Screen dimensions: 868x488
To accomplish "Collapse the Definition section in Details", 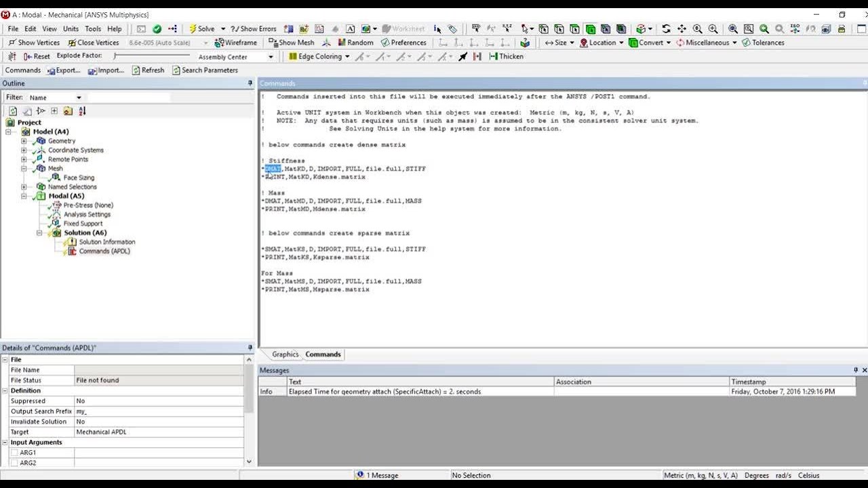I will pyautogui.click(x=5, y=390).
